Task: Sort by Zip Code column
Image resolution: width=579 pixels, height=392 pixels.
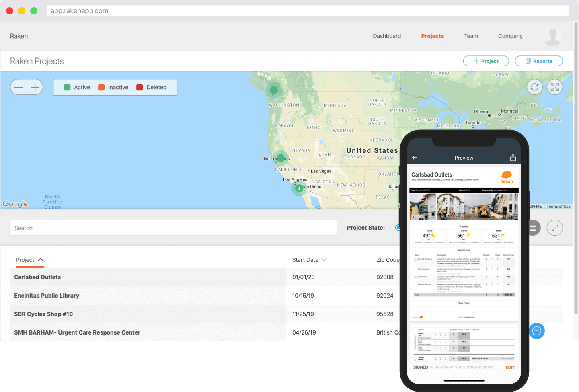Action: (x=388, y=260)
